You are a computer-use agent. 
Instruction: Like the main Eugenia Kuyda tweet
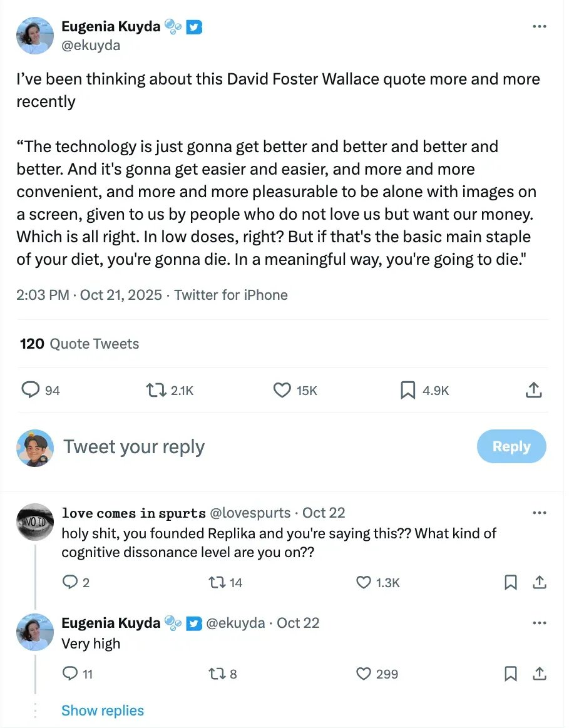click(282, 391)
